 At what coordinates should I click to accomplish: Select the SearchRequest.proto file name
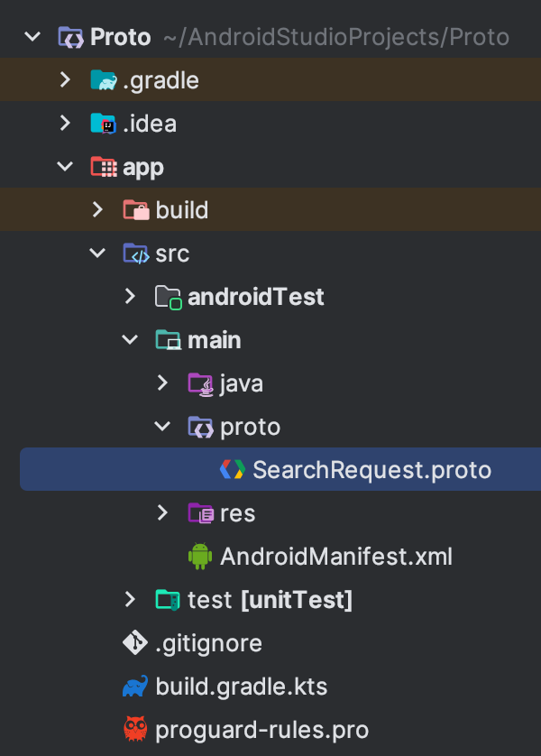click(371, 470)
